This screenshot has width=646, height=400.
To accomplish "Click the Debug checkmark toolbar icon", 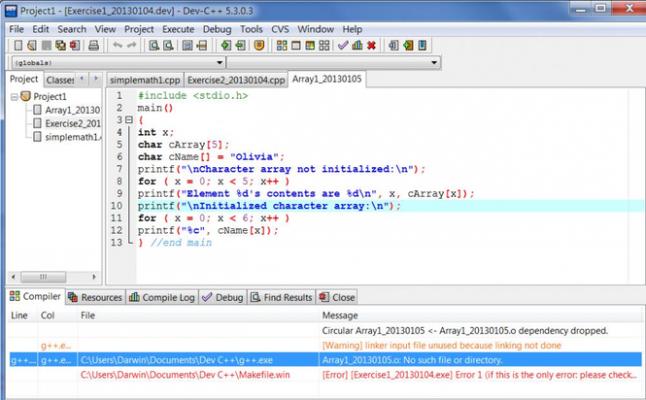I will [x=343, y=45].
